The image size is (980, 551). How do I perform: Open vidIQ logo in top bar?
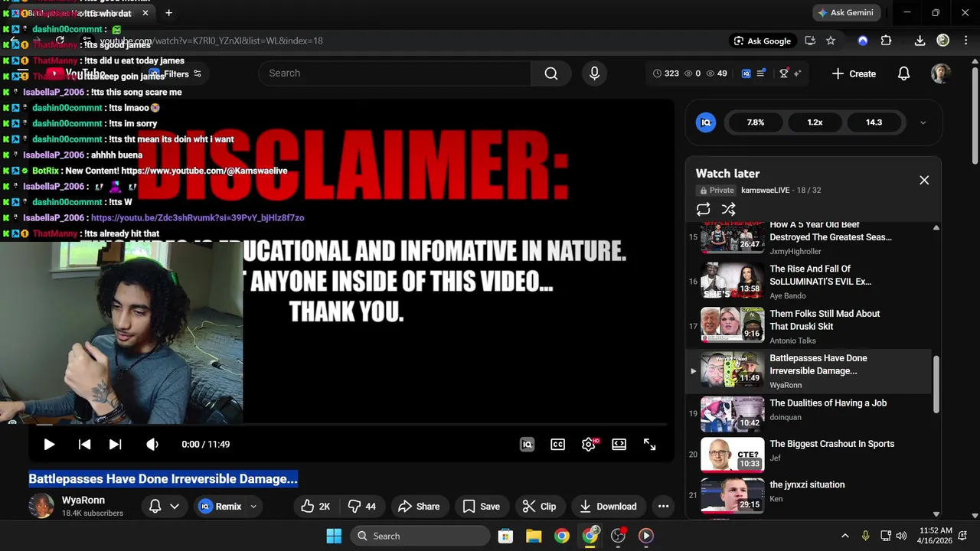coord(746,73)
